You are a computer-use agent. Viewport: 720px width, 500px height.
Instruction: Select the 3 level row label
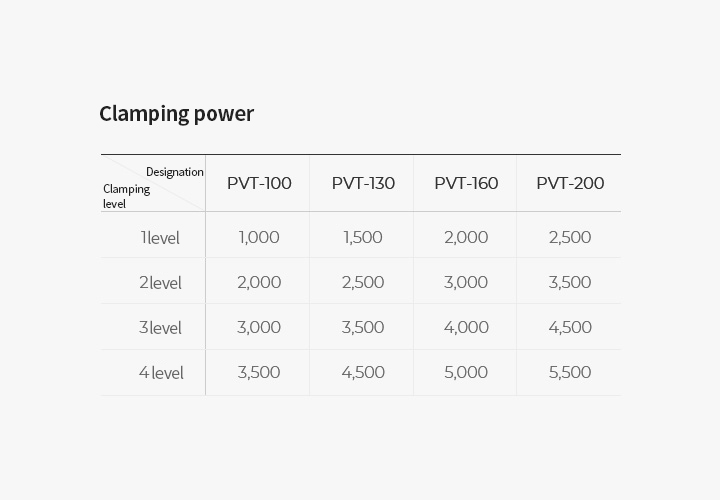tap(160, 328)
